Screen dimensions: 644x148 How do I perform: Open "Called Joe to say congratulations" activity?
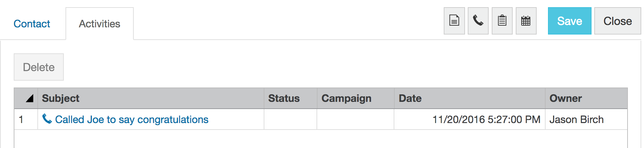(132, 119)
